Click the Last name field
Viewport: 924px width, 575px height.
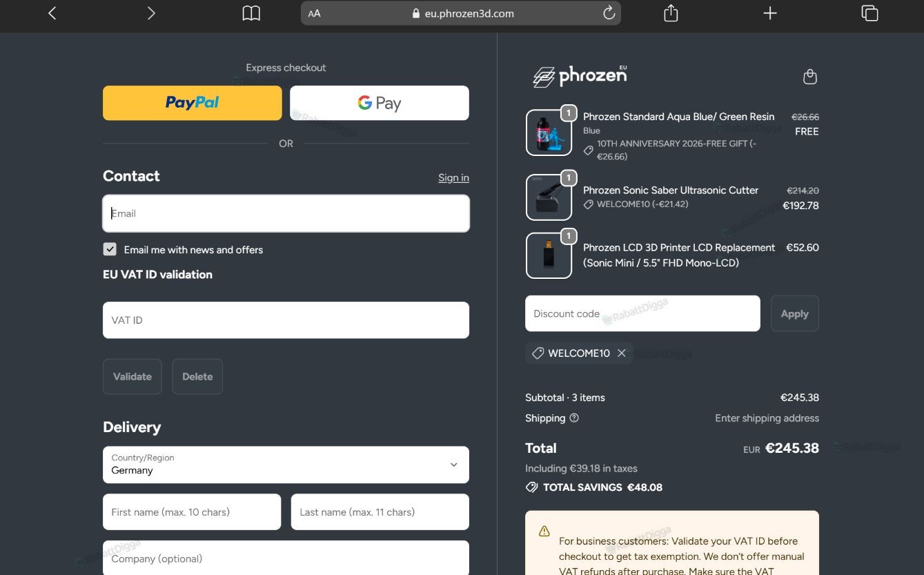tap(380, 511)
